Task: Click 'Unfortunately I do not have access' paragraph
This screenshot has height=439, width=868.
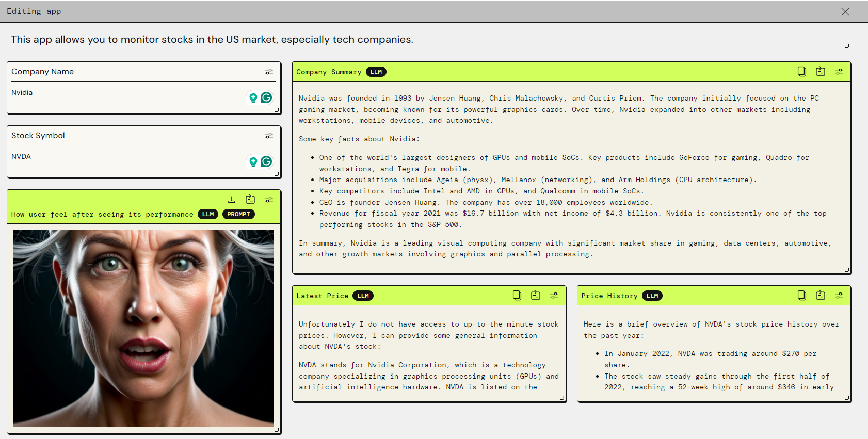Action: [x=428, y=335]
